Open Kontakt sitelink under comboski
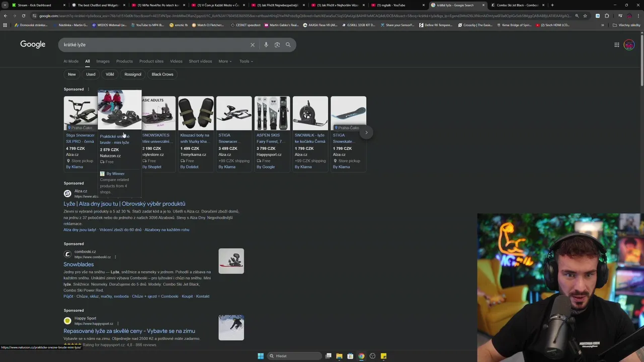The height and width of the screenshot is (362, 644). pyautogui.click(x=203, y=296)
